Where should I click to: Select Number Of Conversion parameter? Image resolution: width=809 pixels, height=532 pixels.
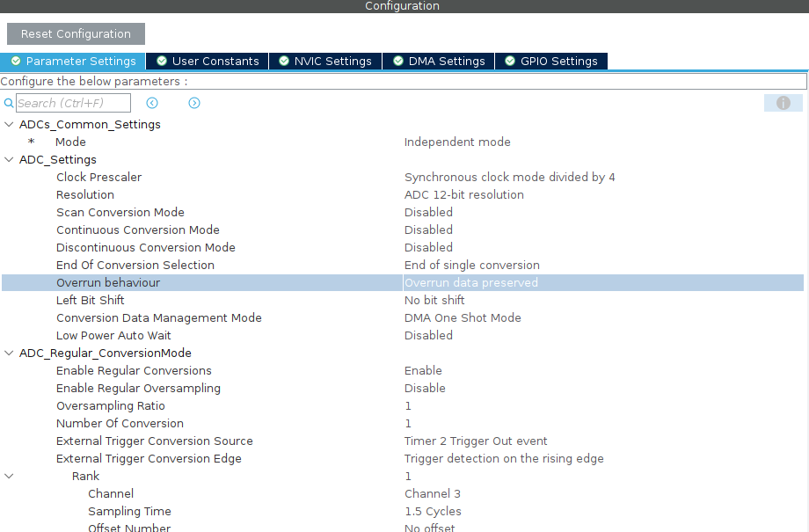tap(120, 423)
